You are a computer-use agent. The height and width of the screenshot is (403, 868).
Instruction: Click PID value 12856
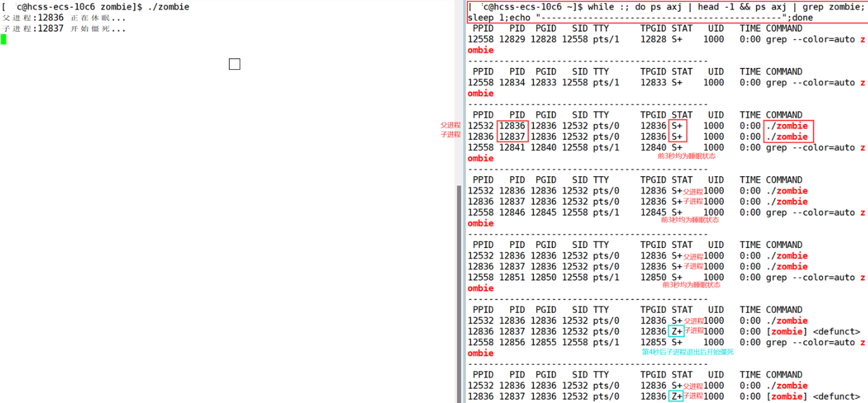point(512,342)
